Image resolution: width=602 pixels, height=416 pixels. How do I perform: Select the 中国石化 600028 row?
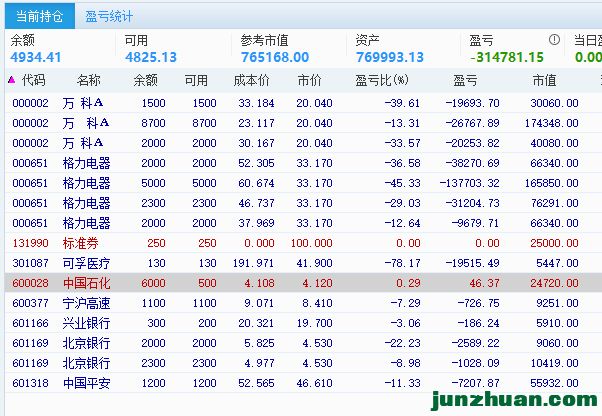click(x=303, y=283)
